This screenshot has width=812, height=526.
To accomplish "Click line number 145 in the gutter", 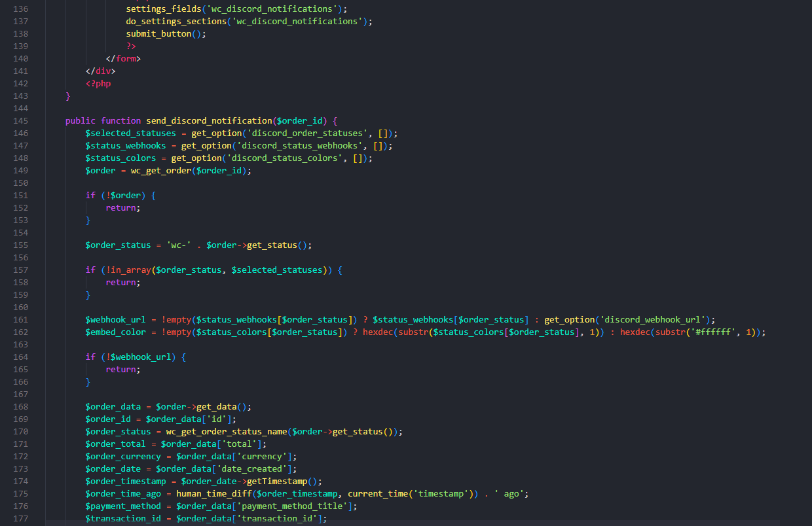I will (x=20, y=121).
